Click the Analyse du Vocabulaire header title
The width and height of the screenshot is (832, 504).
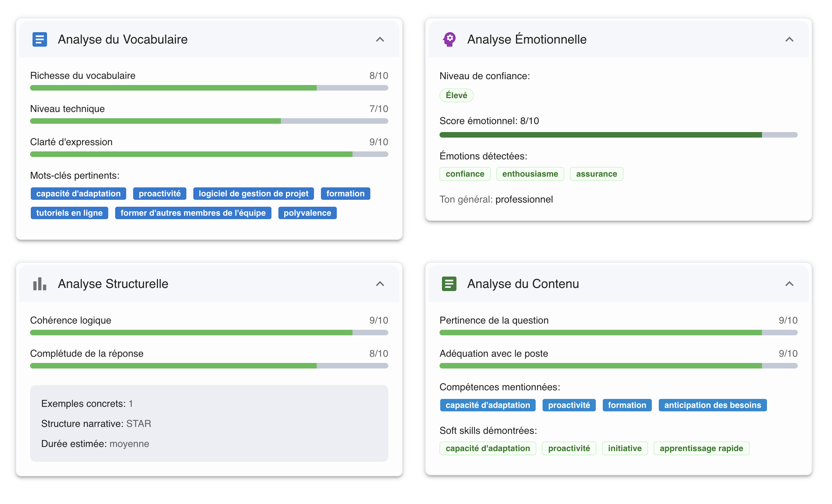tap(123, 39)
